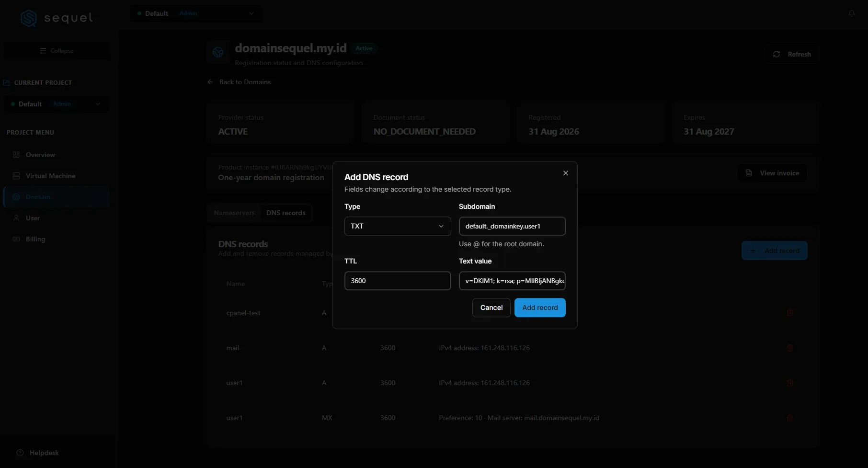The height and width of the screenshot is (468, 868).
Task: Expand the sidebar Default project selector
Action: pos(56,104)
